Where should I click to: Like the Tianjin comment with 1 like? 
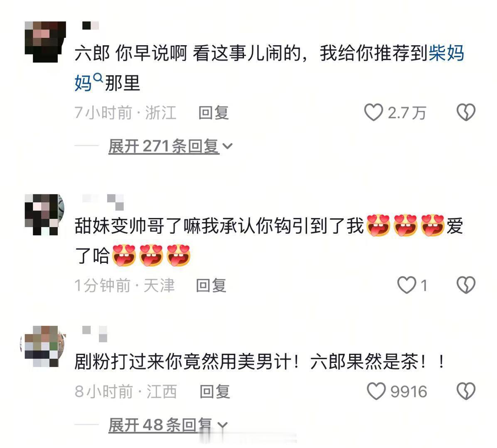(x=407, y=285)
